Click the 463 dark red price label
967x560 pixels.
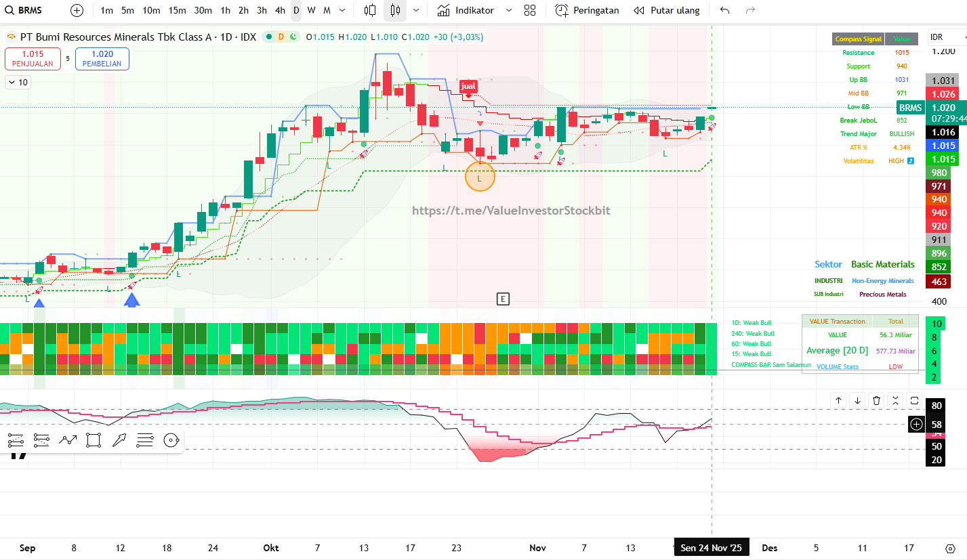point(939,281)
